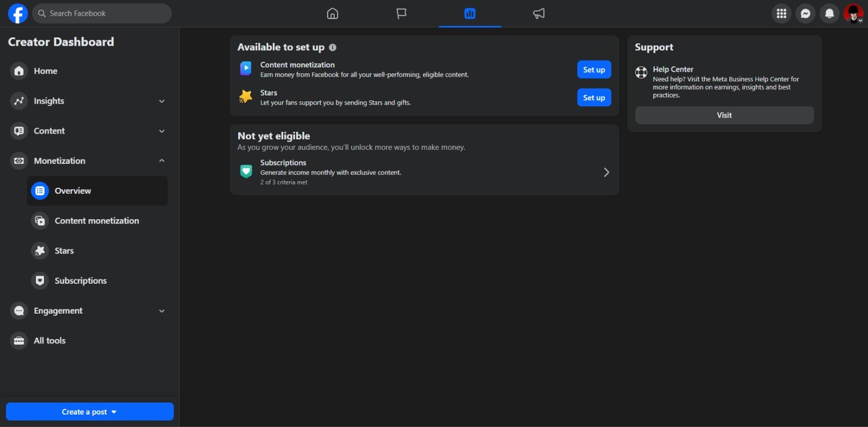Click the Insights graph icon
868x427 pixels.
pos(19,101)
